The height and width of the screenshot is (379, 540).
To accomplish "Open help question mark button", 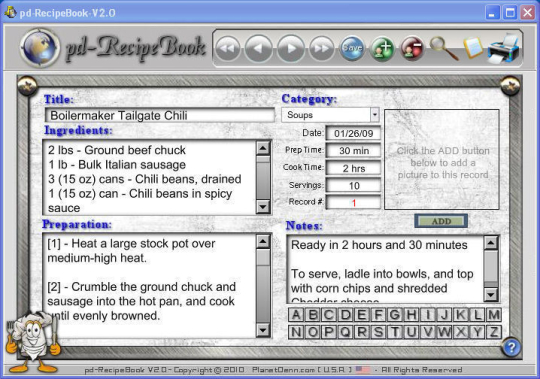I will [511, 347].
